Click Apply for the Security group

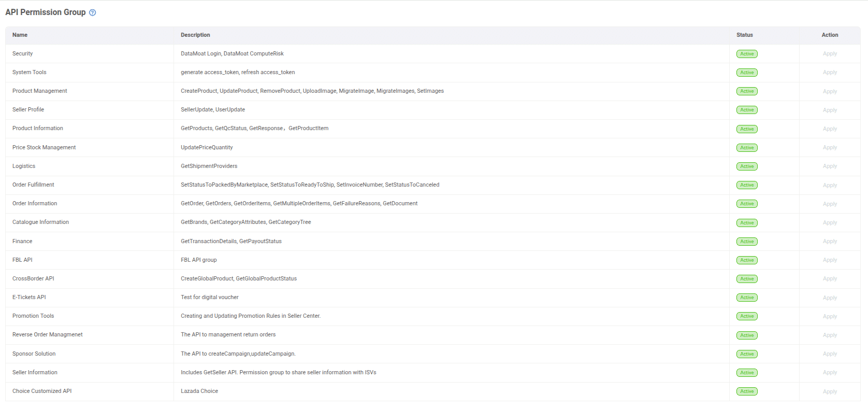point(830,54)
